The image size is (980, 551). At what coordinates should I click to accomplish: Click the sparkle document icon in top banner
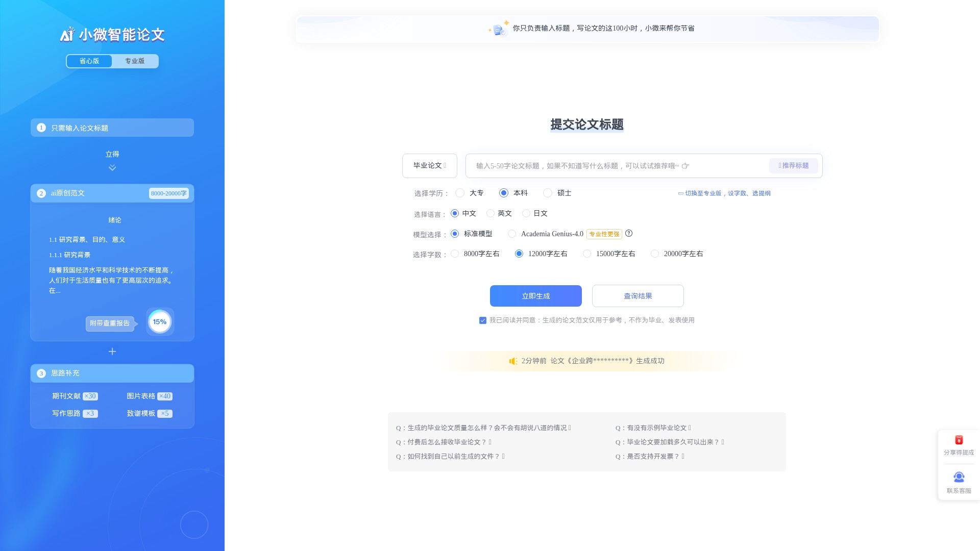click(499, 29)
